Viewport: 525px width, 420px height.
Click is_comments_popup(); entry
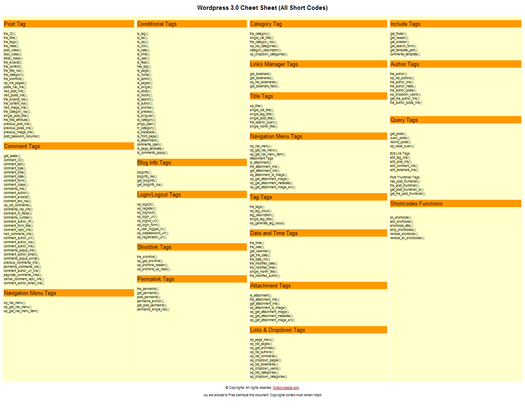coord(153,153)
